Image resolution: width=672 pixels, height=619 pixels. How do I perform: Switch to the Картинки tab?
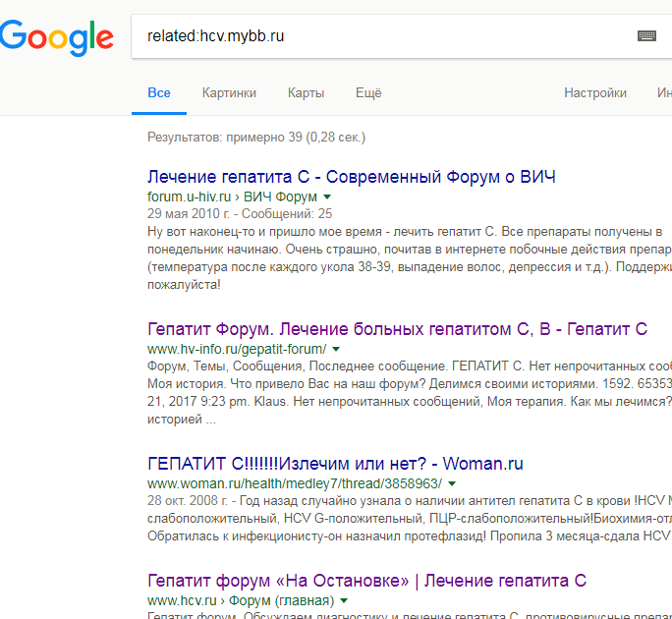click(229, 93)
